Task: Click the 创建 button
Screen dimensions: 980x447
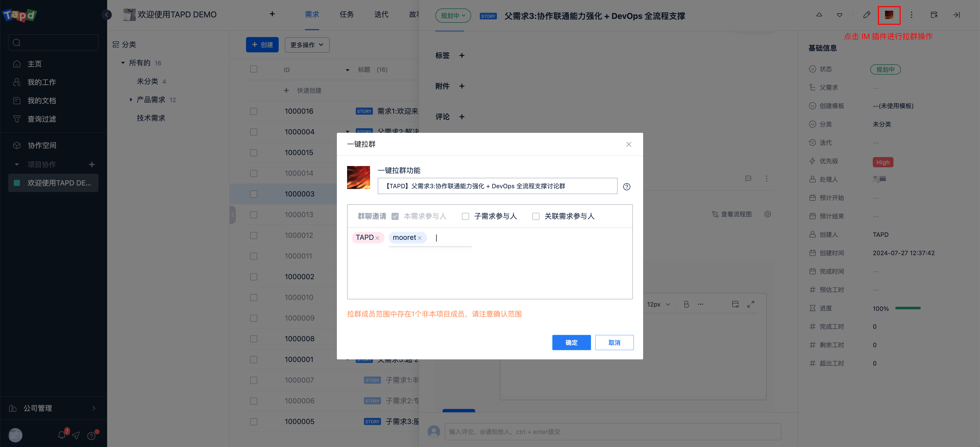Action: coord(262,45)
